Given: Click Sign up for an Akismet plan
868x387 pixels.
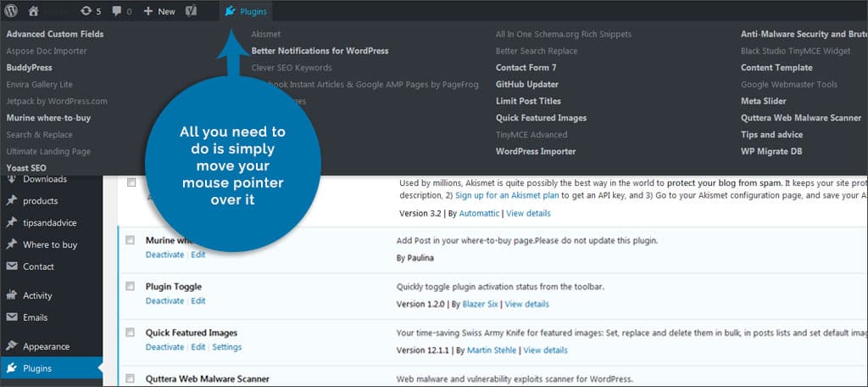Looking at the screenshot, I should pos(509,195).
